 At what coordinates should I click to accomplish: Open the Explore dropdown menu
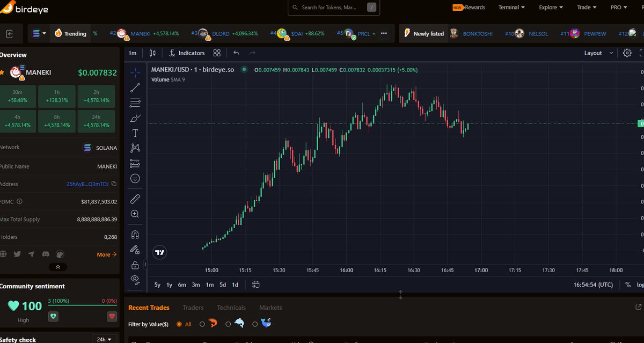click(551, 8)
